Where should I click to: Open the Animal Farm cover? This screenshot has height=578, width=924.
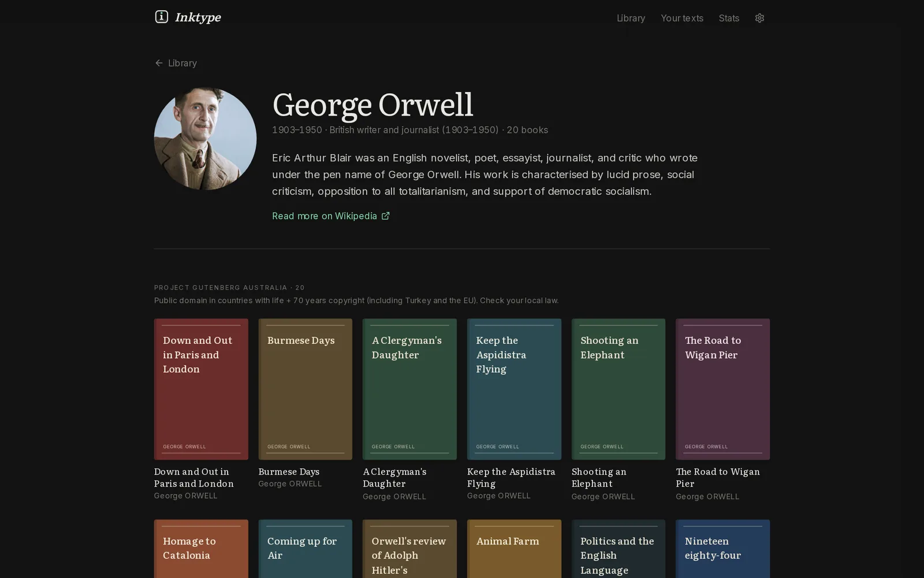514,549
